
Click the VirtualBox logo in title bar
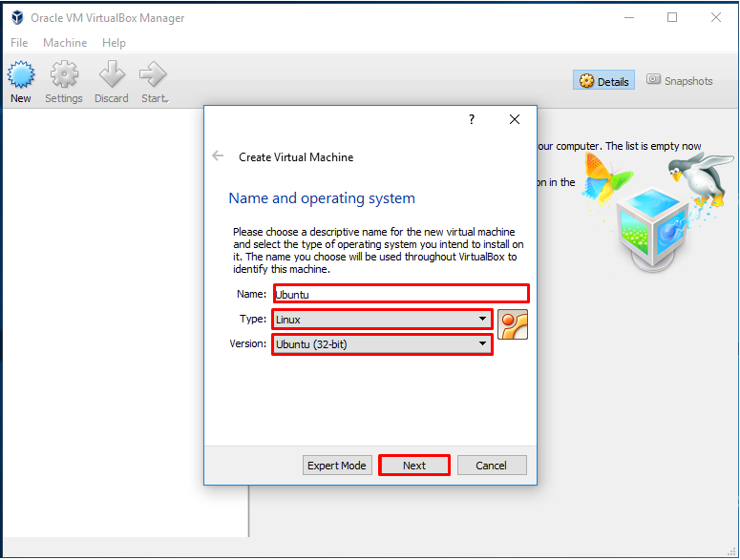point(17,17)
